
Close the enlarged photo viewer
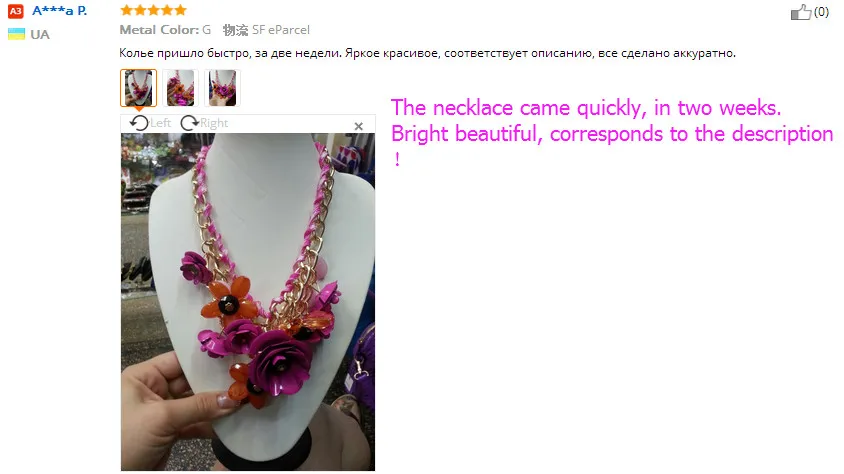(358, 126)
